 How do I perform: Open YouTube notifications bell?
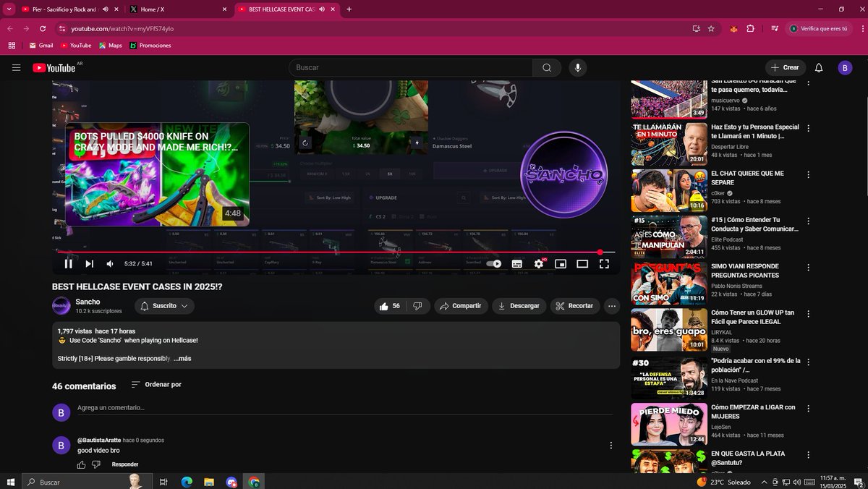click(819, 67)
